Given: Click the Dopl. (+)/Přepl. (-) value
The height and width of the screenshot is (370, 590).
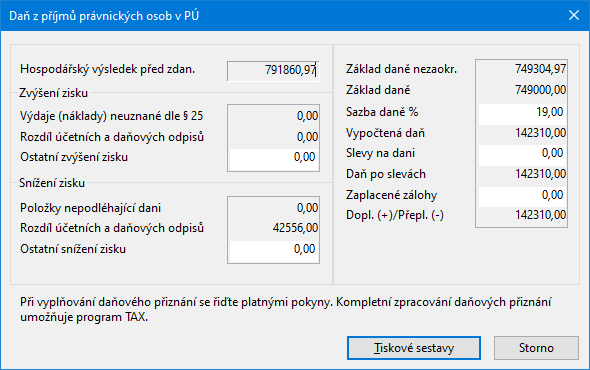Looking at the screenshot, I should click(540, 215).
